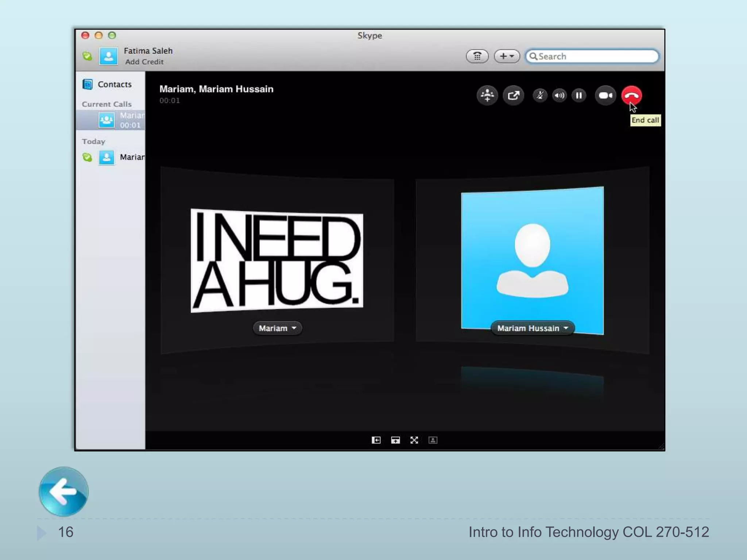Click the full screen arrows icon
The height and width of the screenshot is (560, 747).
(x=414, y=440)
